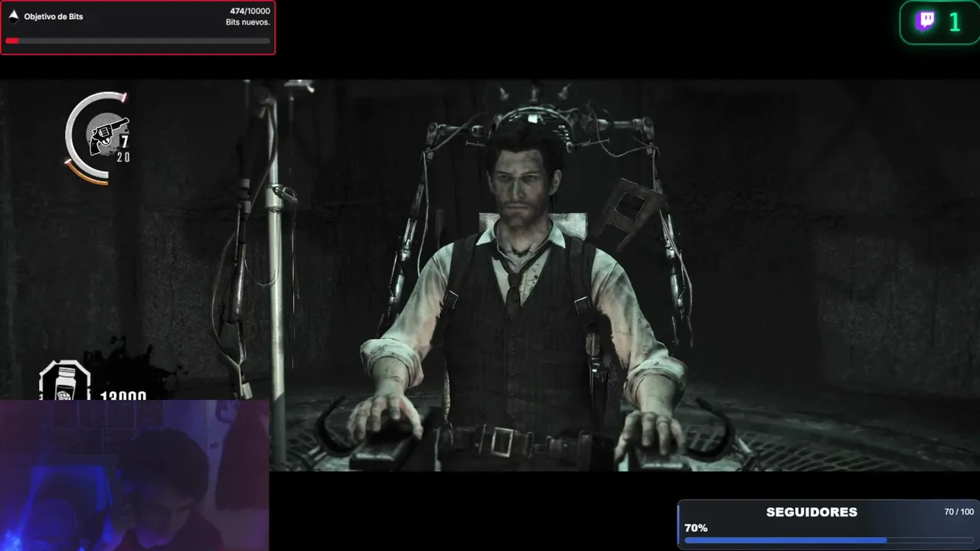Click the "SEGUIDORES" heading
980x551 pixels.
click(x=812, y=512)
